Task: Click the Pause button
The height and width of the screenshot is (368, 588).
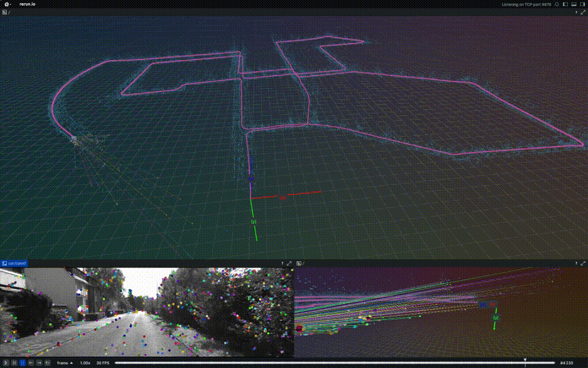Action: click(23, 362)
